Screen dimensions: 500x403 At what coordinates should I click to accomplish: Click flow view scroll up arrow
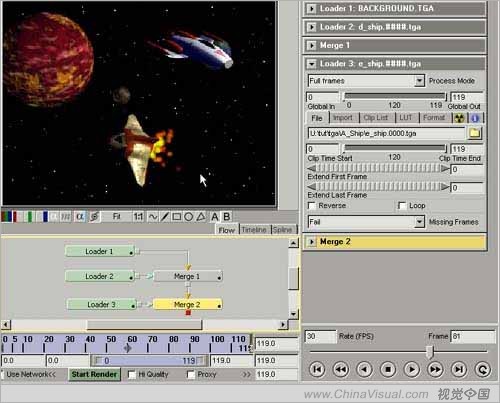coord(293,243)
